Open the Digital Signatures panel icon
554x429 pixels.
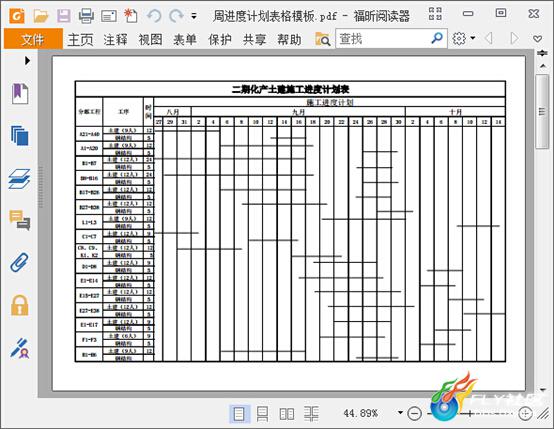20,348
